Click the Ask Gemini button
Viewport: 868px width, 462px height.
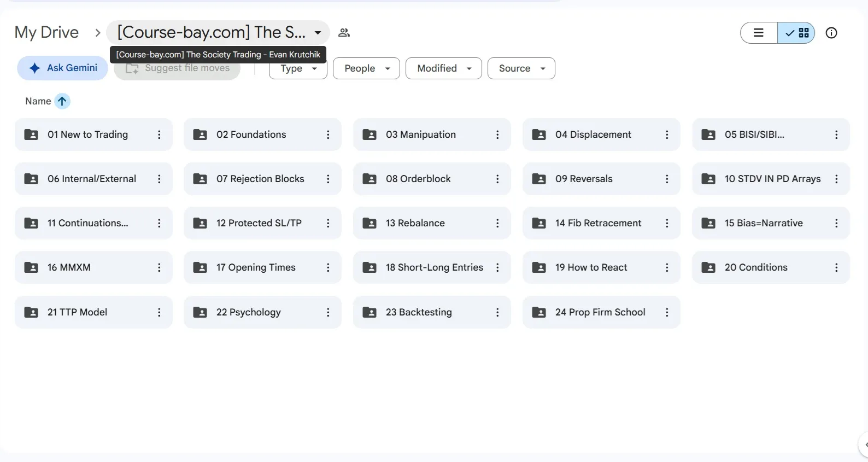point(62,68)
